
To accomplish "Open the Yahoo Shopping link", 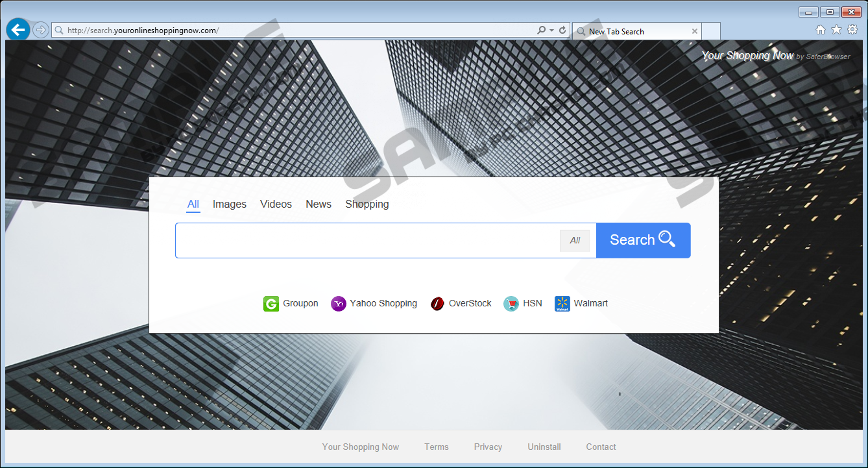I will tap(383, 304).
